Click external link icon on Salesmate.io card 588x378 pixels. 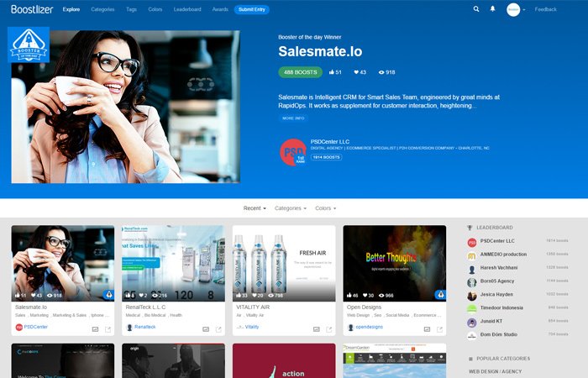coord(108,329)
